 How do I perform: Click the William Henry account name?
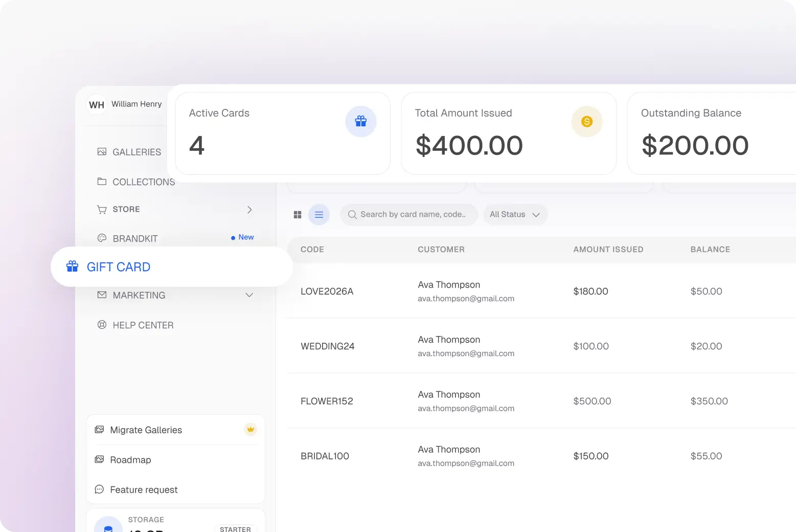(137, 104)
